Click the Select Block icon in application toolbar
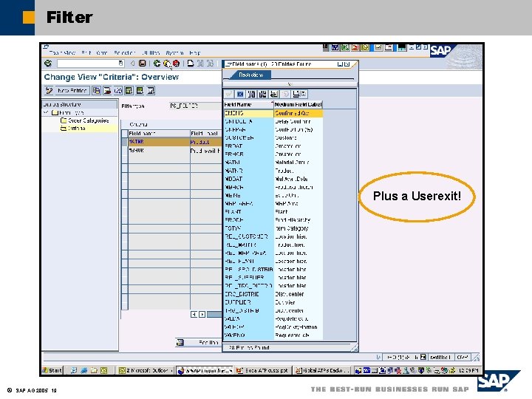 click(x=140, y=91)
